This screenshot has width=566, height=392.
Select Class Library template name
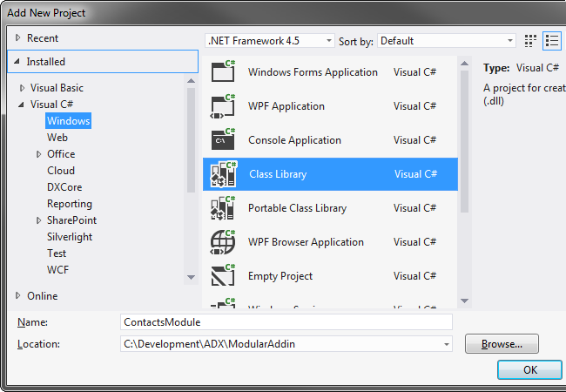pyautogui.click(x=278, y=174)
